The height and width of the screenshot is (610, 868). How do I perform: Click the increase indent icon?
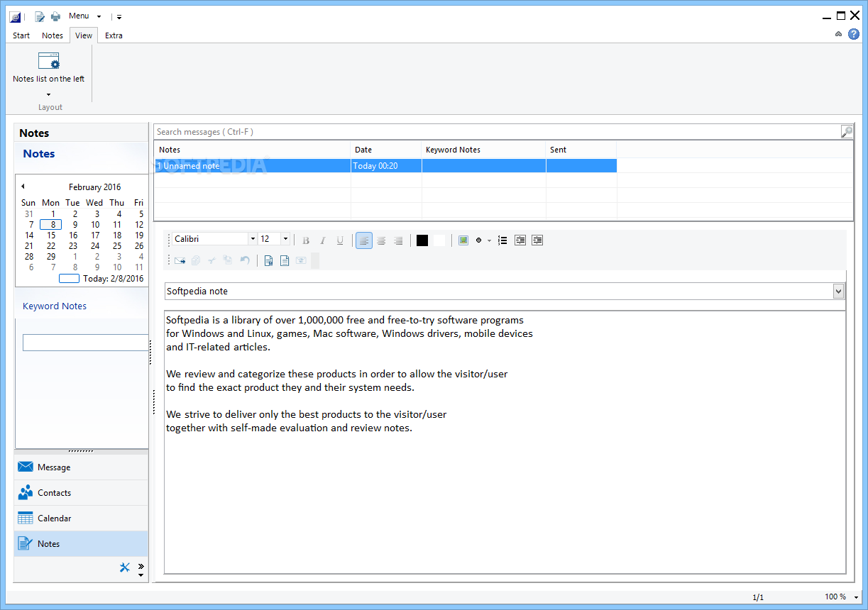pos(537,240)
